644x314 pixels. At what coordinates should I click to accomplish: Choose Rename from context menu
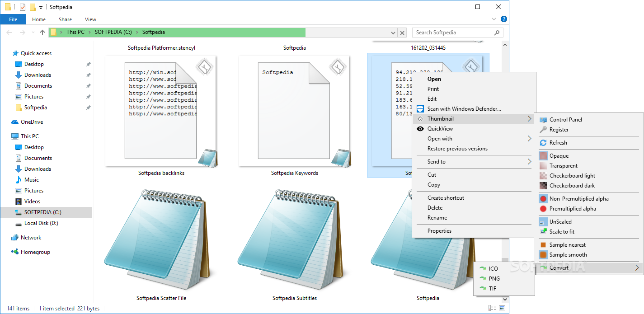coord(474,218)
